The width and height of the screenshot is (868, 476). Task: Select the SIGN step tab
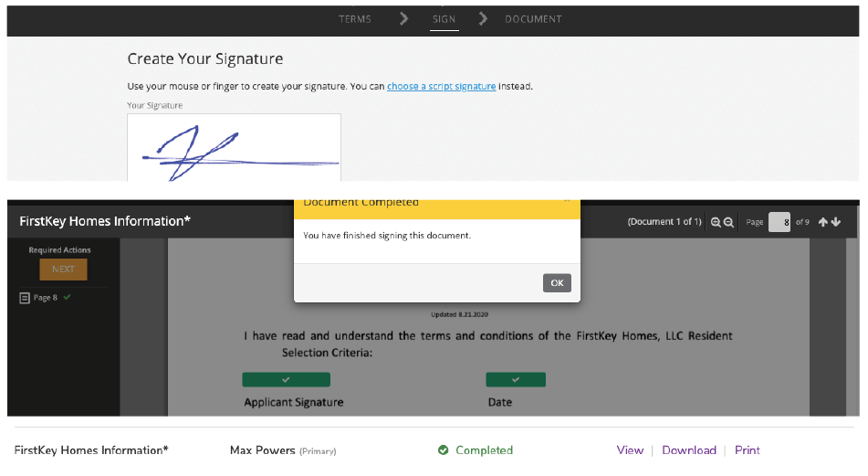point(444,19)
